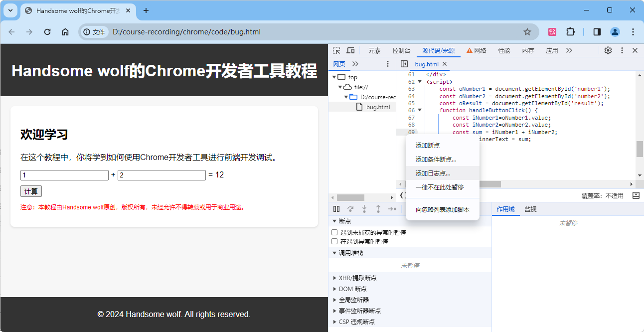Switch to the 控制台 tab
Image resolution: width=644 pixels, height=332 pixels.
[401, 50]
